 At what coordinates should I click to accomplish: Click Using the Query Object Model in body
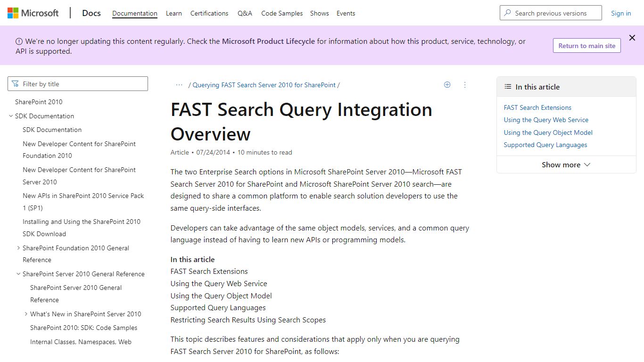click(221, 296)
